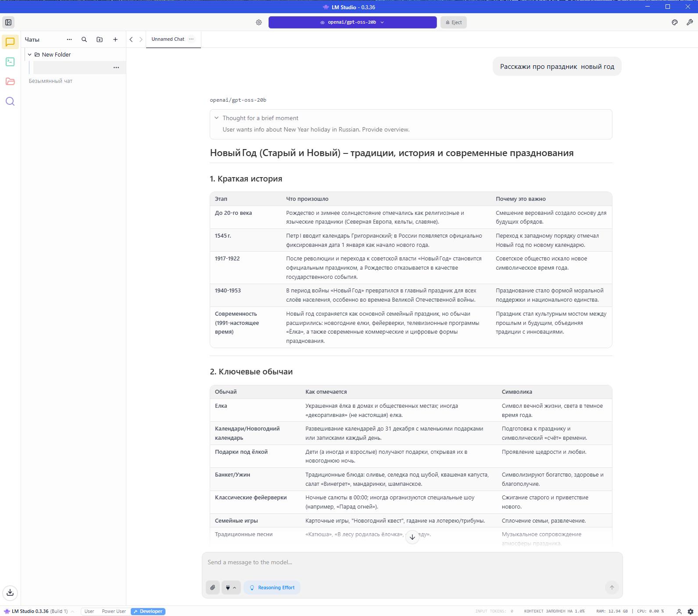Toggle the Reasoning Effort option

pyautogui.click(x=272, y=588)
